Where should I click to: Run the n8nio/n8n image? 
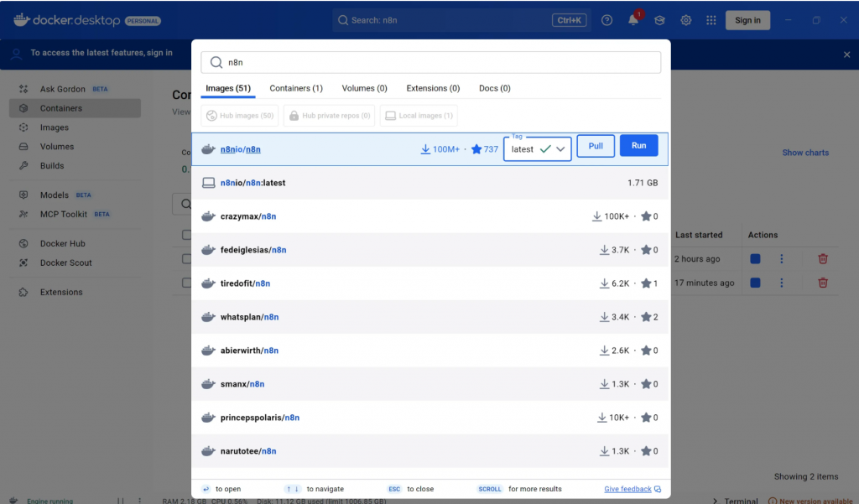click(x=638, y=146)
